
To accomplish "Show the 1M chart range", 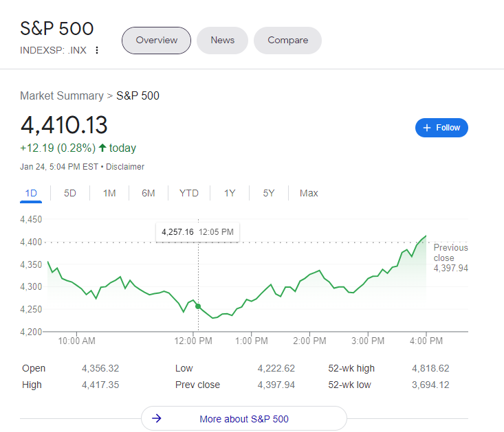I will (x=109, y=193).
